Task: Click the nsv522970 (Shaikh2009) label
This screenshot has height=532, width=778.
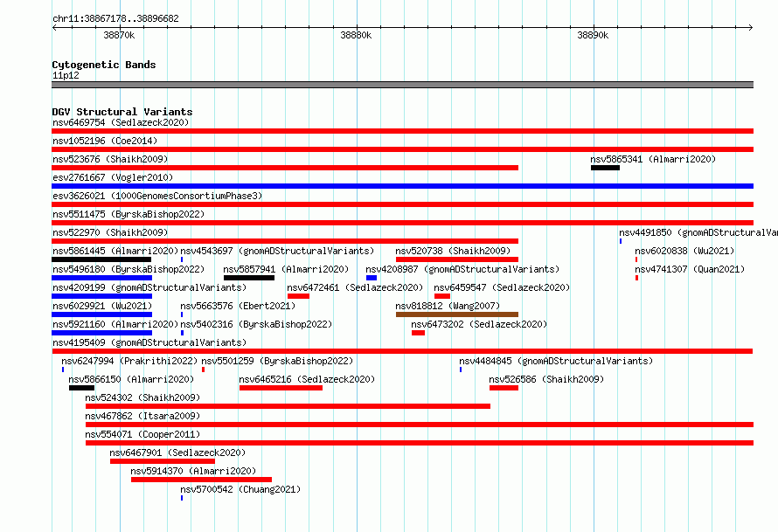Action: [110, 232]
